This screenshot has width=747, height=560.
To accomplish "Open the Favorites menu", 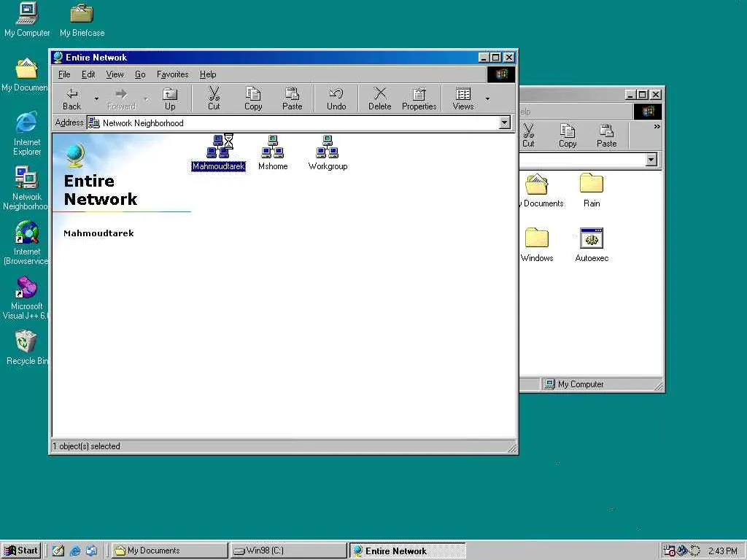I will pyautogui.click(x=172, y=74).
